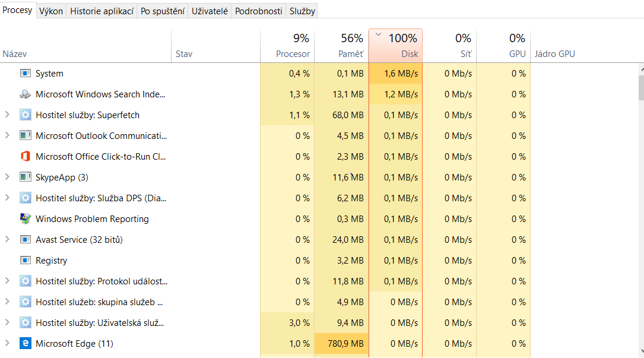Expand the Hostitel služby: Superfetch group
This screenshot has height=358, width=644.
point(7,115)
